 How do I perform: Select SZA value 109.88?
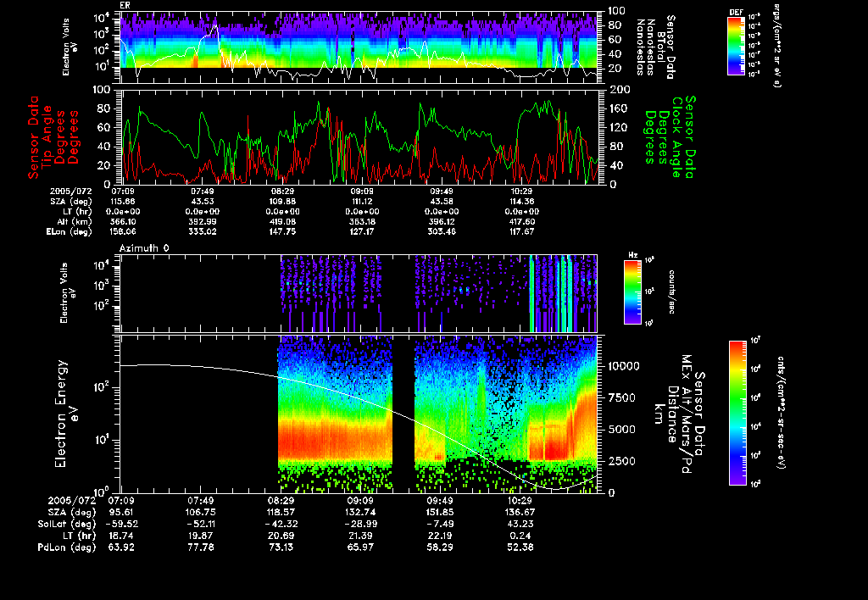point(283,202)
